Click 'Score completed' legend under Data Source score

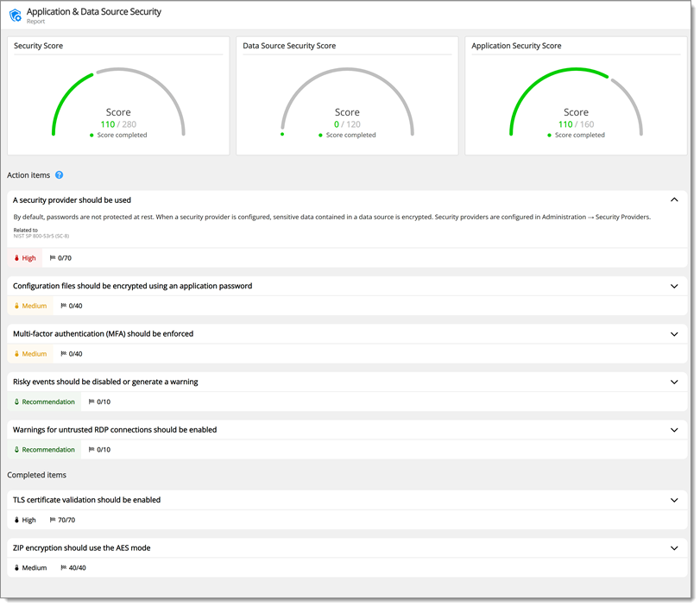[x=347, y=135]
